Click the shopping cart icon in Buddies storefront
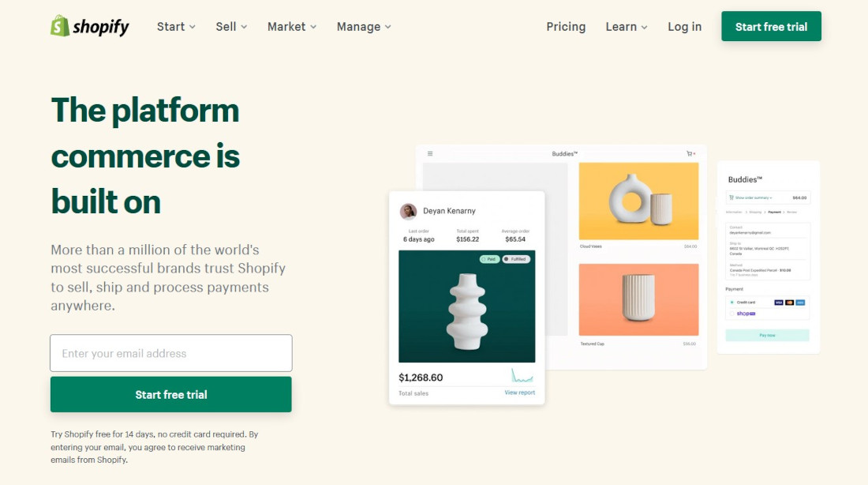The image size is (868, 485). 690,153
